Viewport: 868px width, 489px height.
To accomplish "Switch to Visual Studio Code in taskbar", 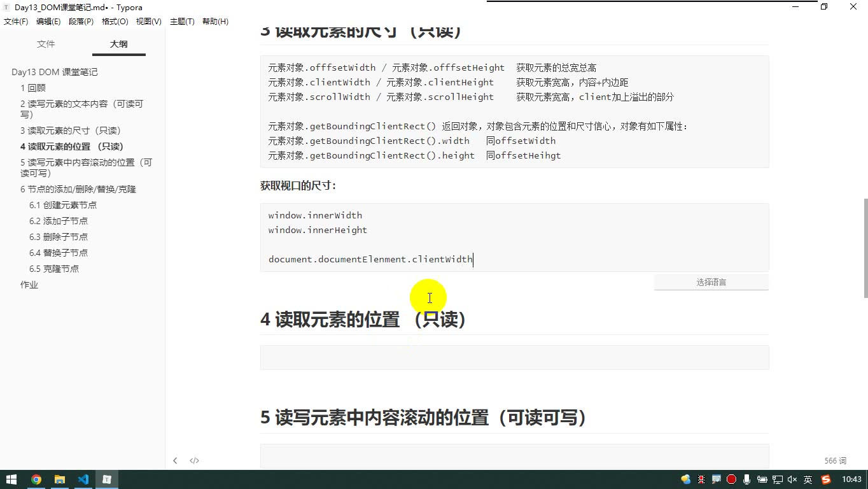I will click(83, 479).
